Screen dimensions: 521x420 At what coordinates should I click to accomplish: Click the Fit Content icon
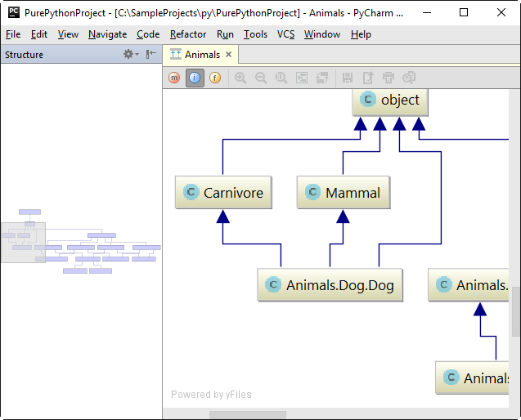coord(302,78)
